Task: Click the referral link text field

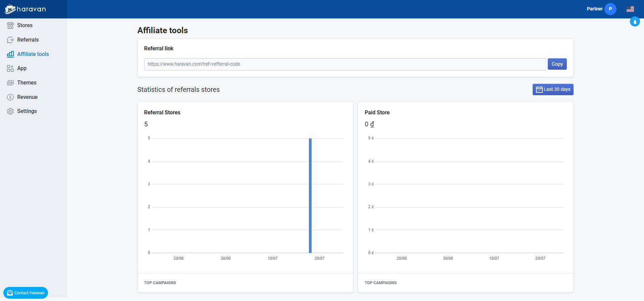Action: pyautogui.click(x=344, y=64)
